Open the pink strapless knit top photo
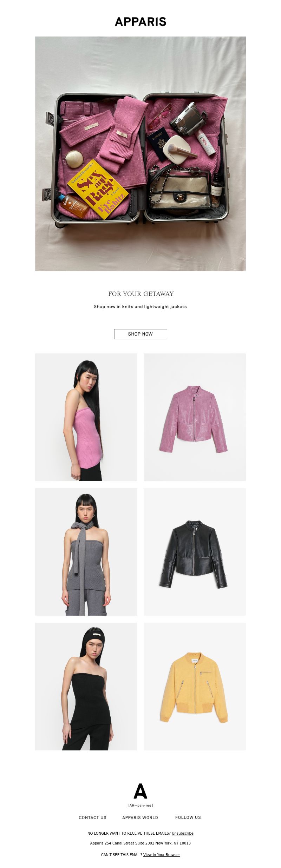Screen dimensions: 281x868 (x=86, y=417)
